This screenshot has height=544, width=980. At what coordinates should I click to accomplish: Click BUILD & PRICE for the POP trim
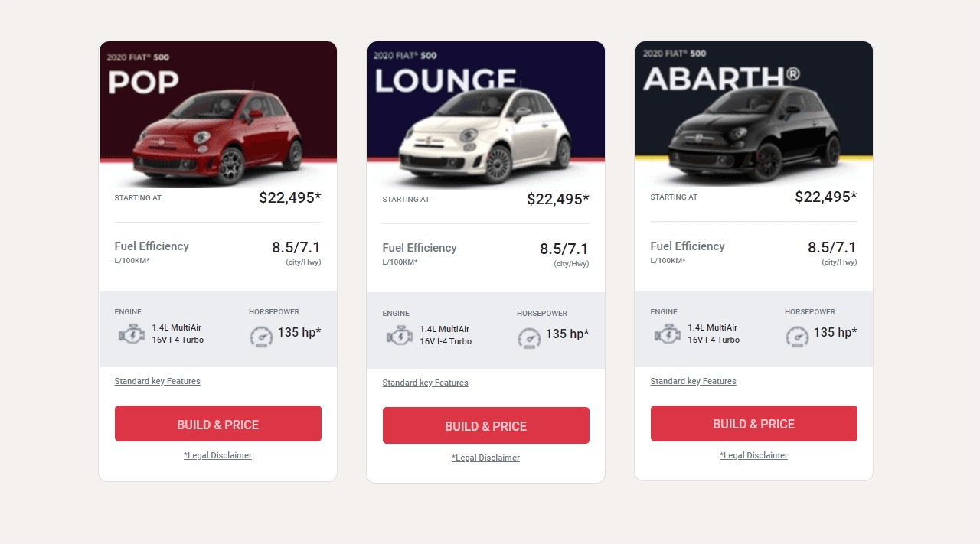click(x=217, y=423)
